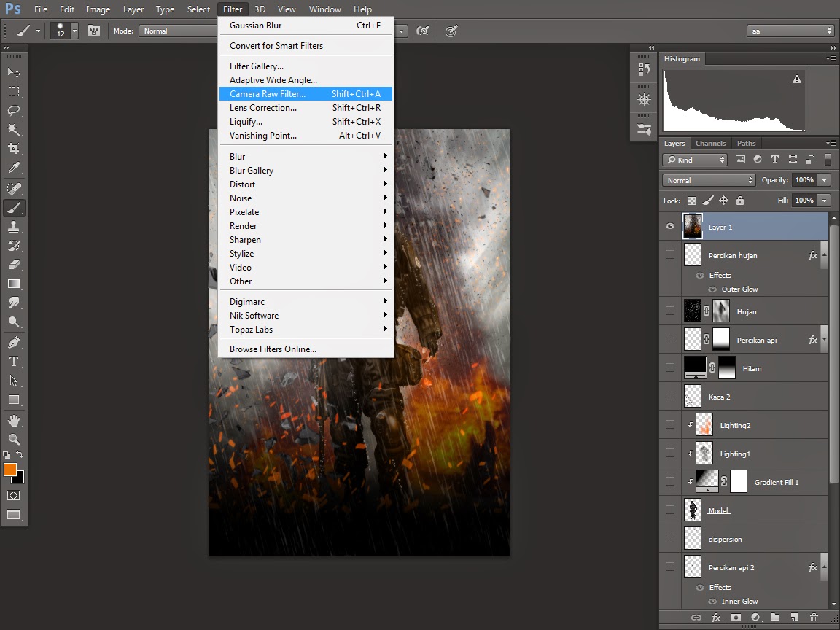Screen dimensions: 840x630
Task: Swap foreground and background colors
Action: tap(20, 455)
